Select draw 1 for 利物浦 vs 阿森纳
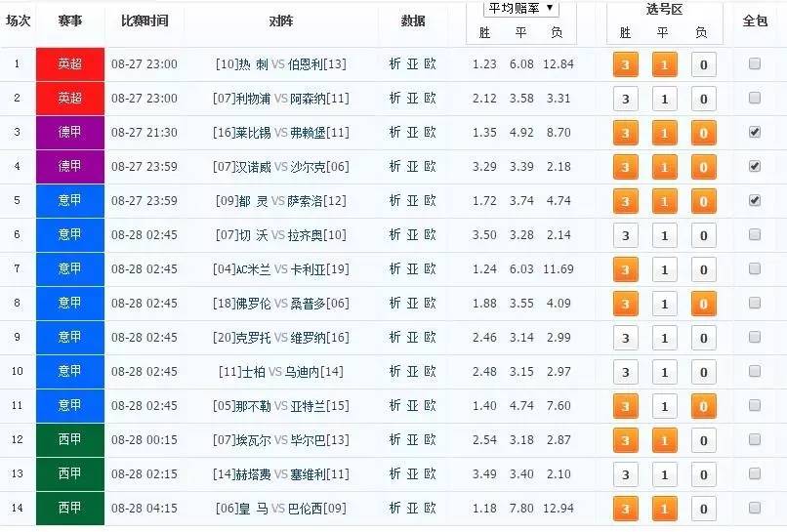787x532 pixels. [665, 99]
